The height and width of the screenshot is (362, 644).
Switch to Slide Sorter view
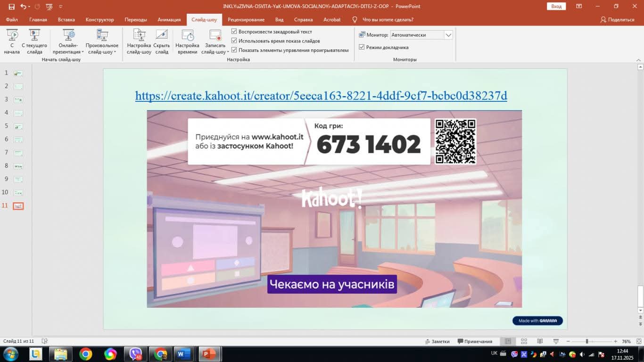pyautogui.click(x=524, y=341)
